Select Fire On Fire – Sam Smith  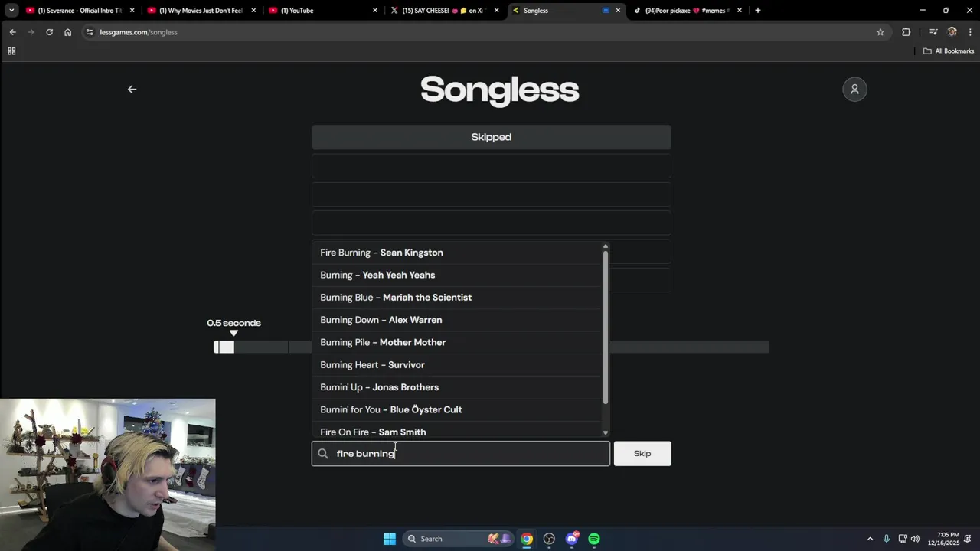[457, 430]
